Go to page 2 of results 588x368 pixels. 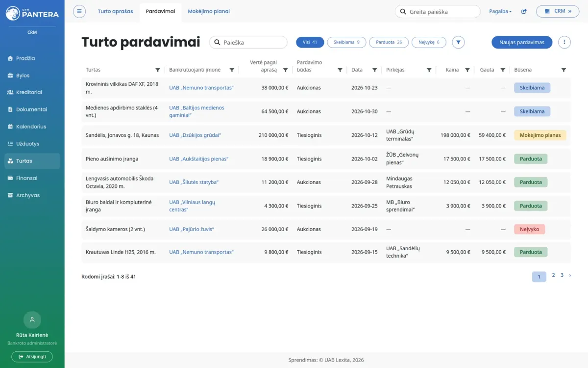(553, 275)
